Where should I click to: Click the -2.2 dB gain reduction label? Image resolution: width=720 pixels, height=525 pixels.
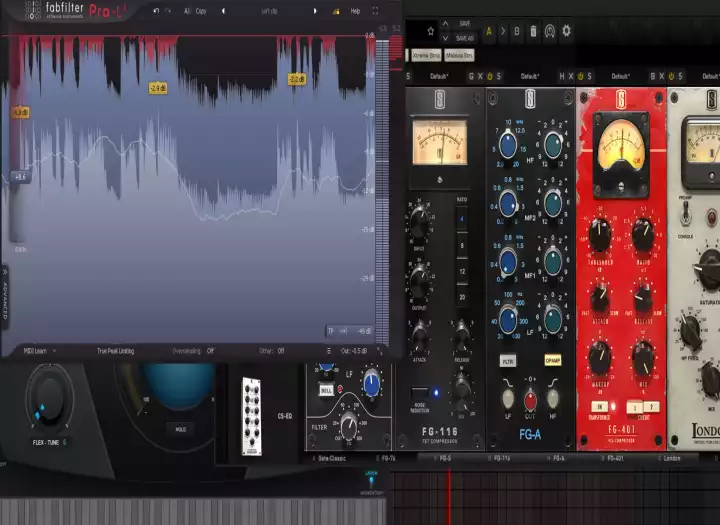(x=297, y=79)
